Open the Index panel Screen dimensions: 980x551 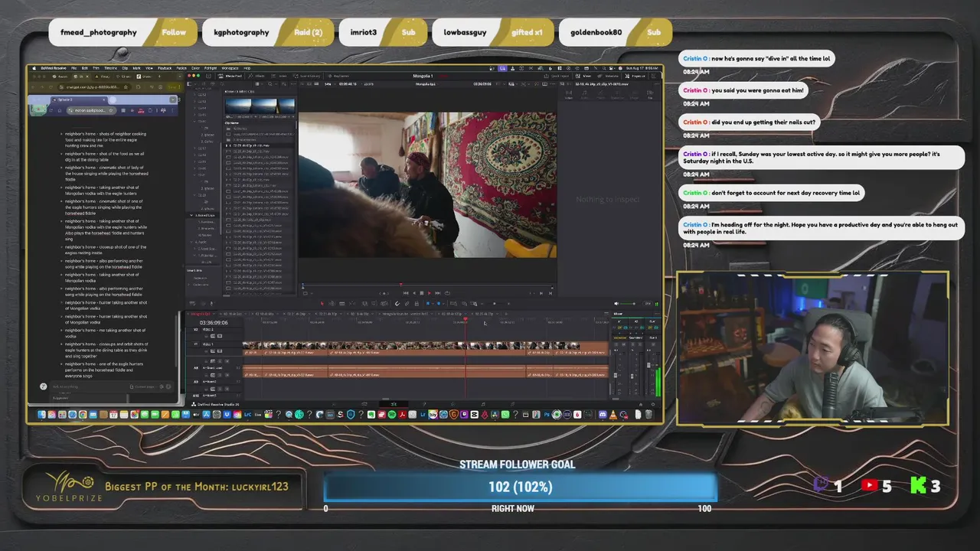[x=279, y=76]
